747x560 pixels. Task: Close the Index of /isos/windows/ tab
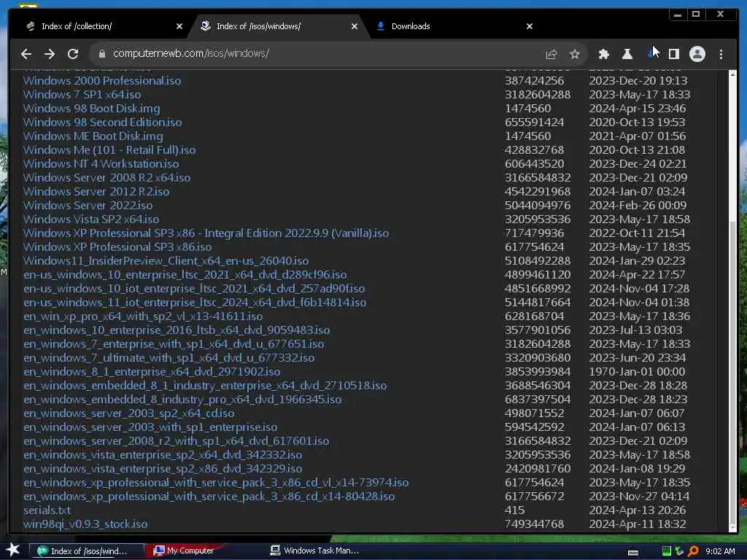tap(354, 26)
